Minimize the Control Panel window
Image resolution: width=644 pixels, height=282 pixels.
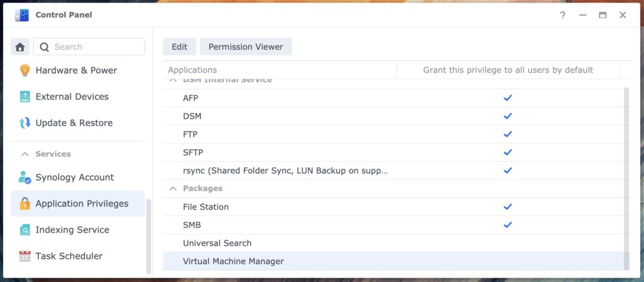[x=583, y=15]
